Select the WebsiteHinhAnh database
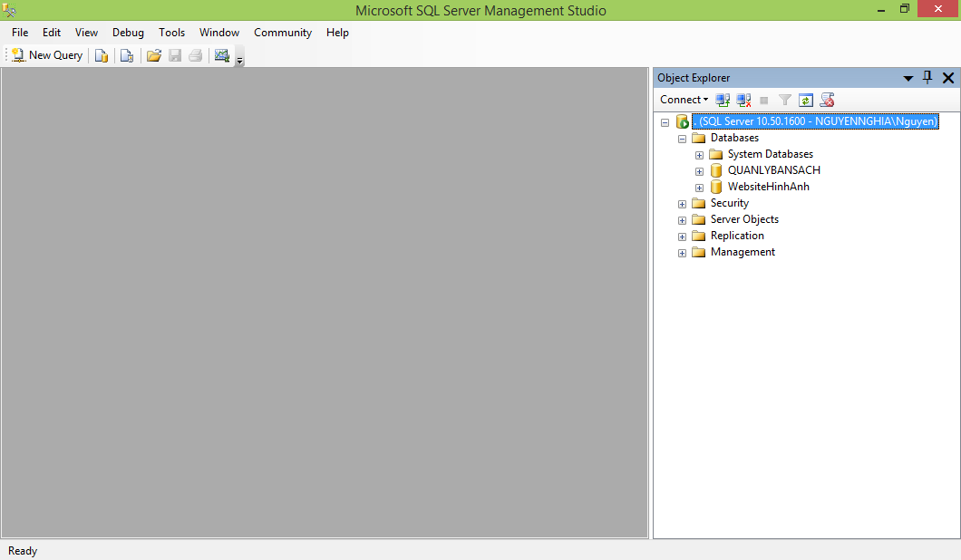The width and height of the screenshot is (961, 560). tap(769, 187)
